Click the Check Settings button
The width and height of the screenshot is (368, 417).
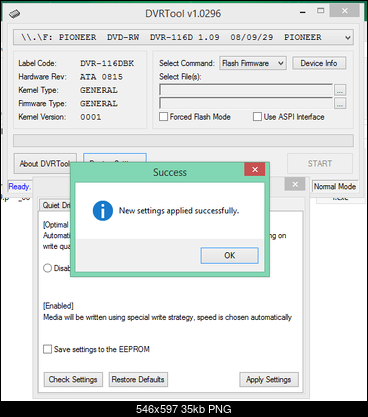(73, 379)
